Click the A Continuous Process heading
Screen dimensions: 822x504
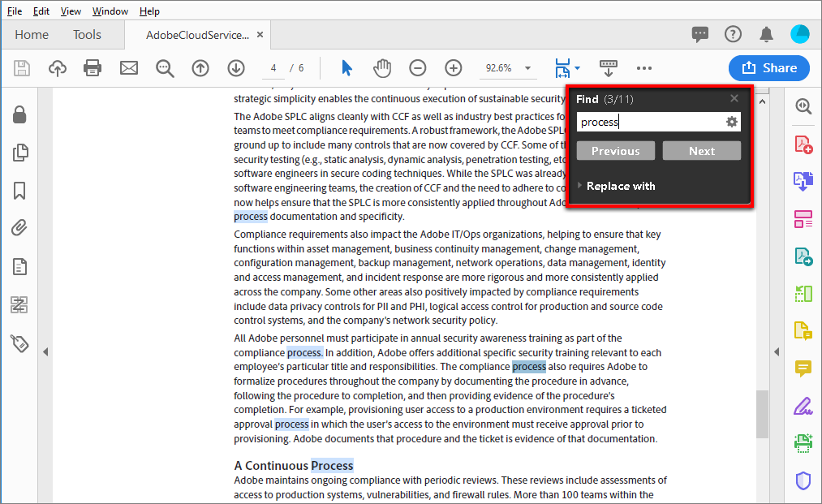(x=294, y=466)
